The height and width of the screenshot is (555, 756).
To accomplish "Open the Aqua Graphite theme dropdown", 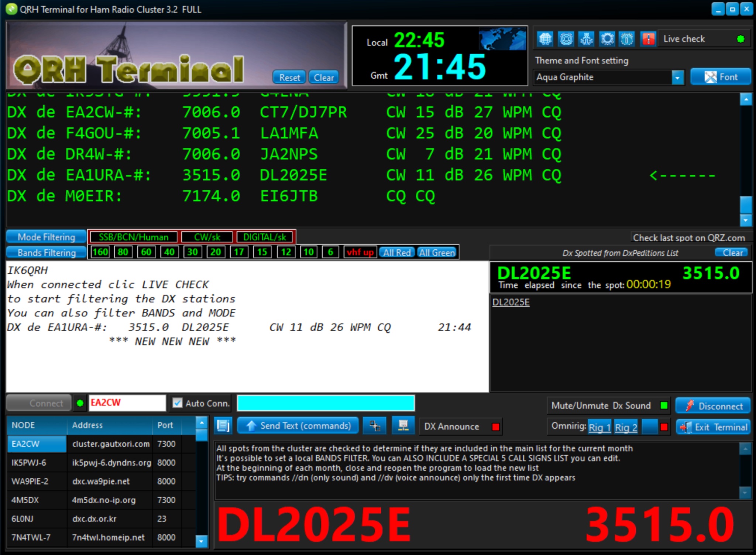I will [677, 77].
